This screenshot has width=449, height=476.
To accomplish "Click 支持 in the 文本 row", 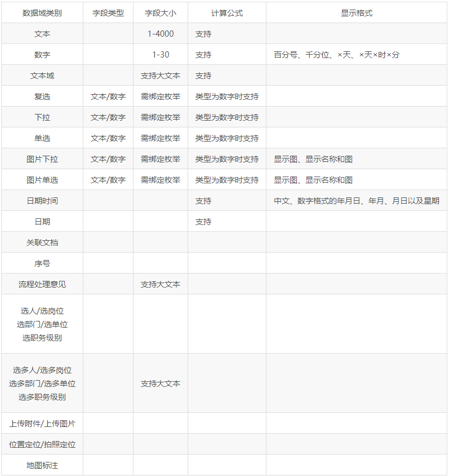I will click(x=203, y=34).
